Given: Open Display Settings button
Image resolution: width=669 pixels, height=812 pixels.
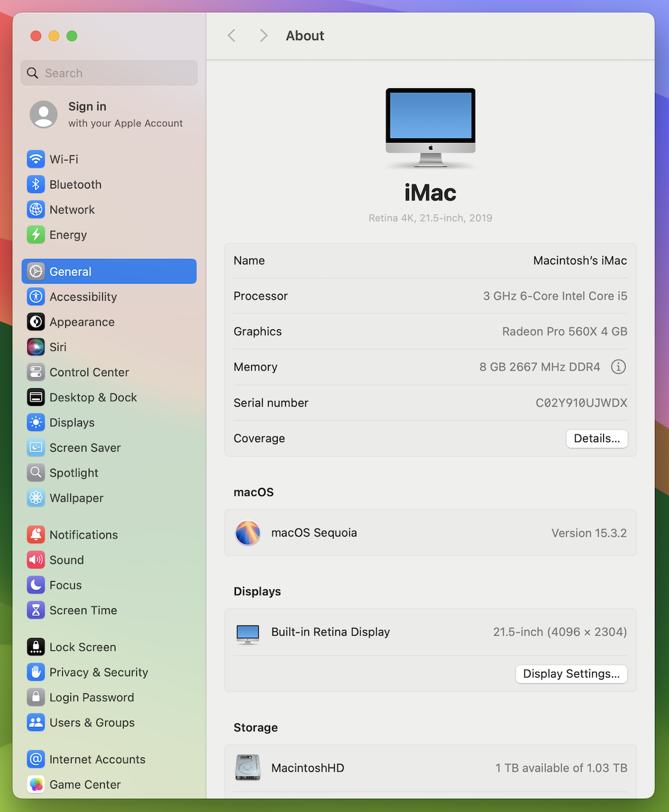Looking at the screenshot, I should pos(571,674).
